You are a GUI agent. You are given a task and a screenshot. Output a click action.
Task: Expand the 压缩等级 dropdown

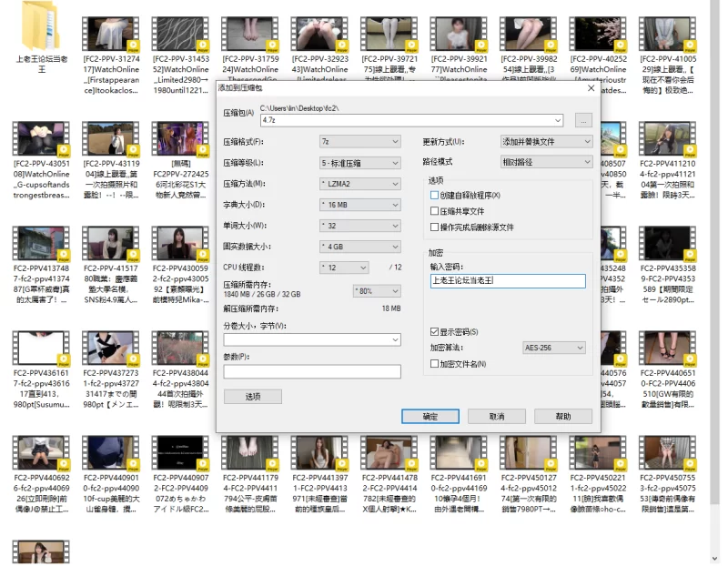[x=359, y=163]
